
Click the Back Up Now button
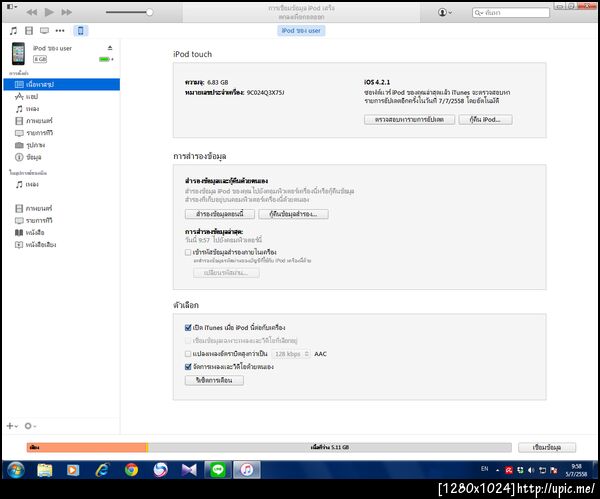[220, 214]
